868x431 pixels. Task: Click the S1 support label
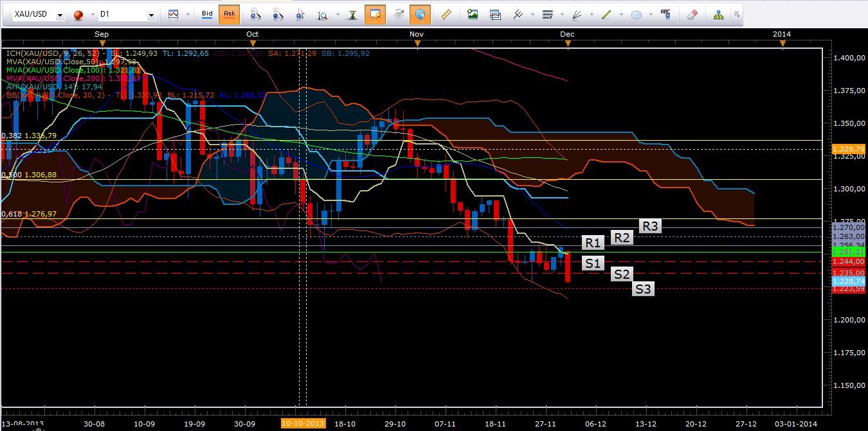tap(593, 263)
